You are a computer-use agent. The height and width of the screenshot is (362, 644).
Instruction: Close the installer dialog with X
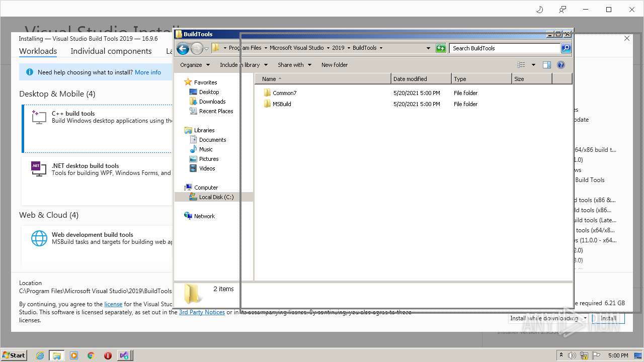pyautogui.click(x=627, y=38)
